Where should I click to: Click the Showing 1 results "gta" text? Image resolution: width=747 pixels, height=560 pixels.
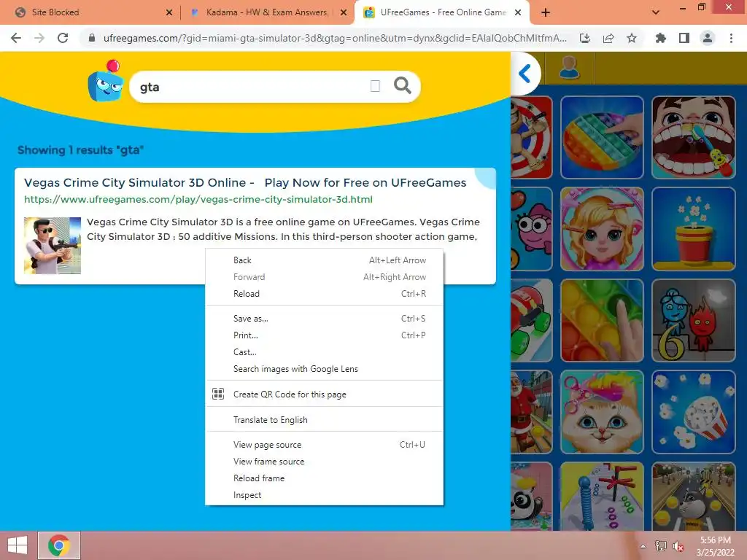tap(80, 150)
